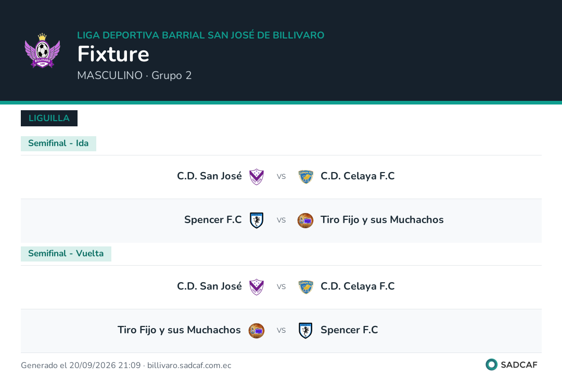
Task: Click the SADCAF logo icon
Action: pos(491,364)
